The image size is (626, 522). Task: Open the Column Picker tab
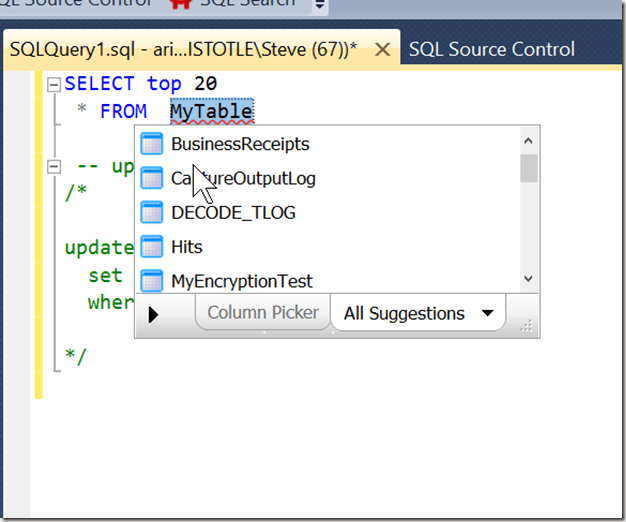click(x=263, y=312)
